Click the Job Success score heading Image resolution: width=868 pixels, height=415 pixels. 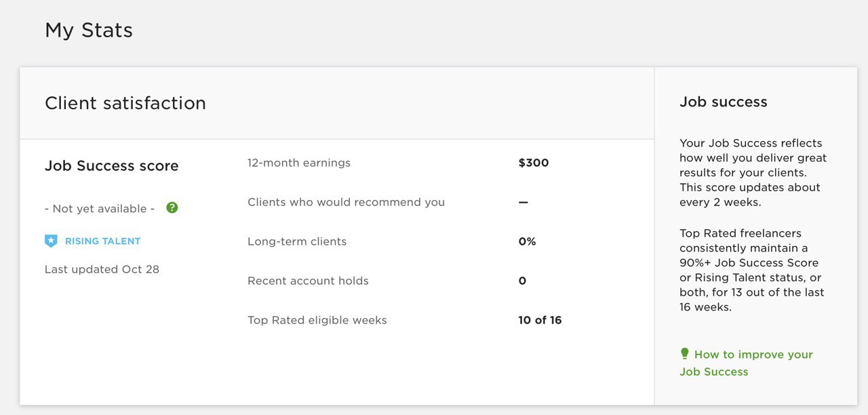pyautogui.click(x=112, y=166)
